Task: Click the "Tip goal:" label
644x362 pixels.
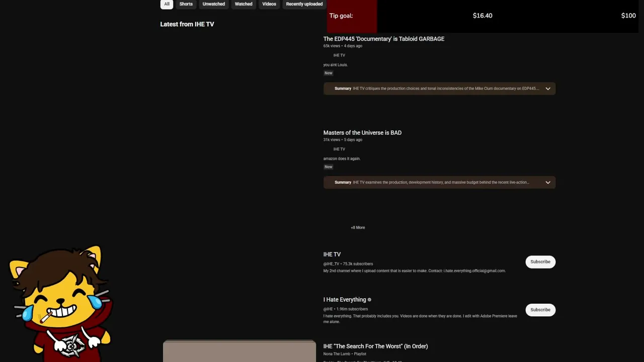Action: [x=341, y=16]
